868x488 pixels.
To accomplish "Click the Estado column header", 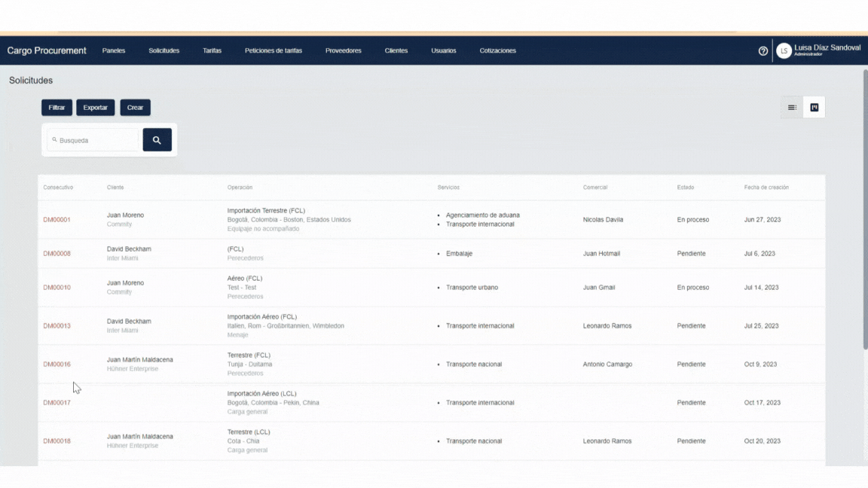I will click(685, 188).
